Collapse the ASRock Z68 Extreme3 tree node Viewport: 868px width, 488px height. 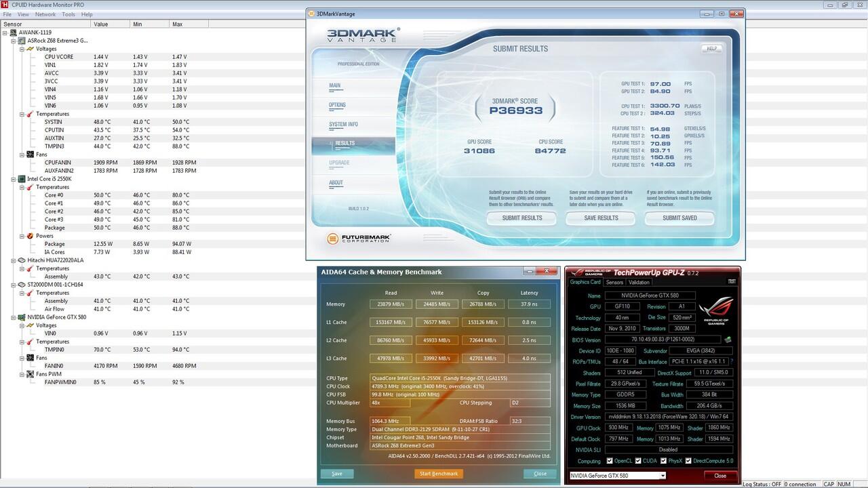tap(14, 41)
